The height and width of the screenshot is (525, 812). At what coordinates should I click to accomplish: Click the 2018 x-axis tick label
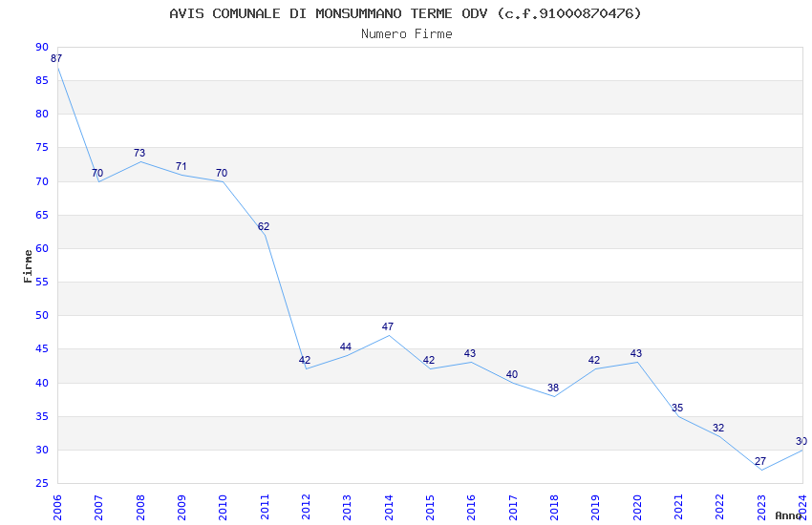[x=554, y=508]
